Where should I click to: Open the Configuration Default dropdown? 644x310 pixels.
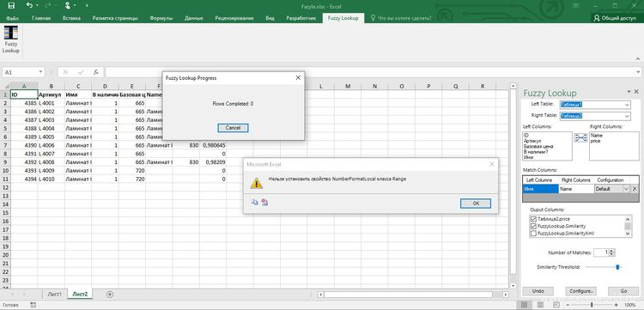click(x=626, y=189)
